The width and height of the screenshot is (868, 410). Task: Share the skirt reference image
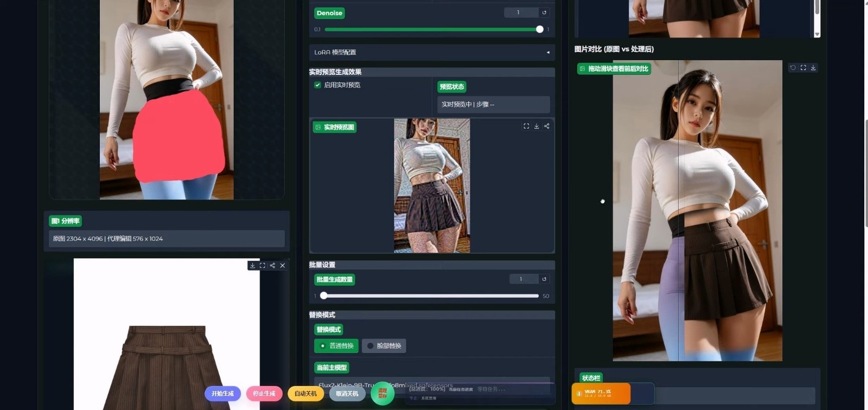(x=272, y=266)
